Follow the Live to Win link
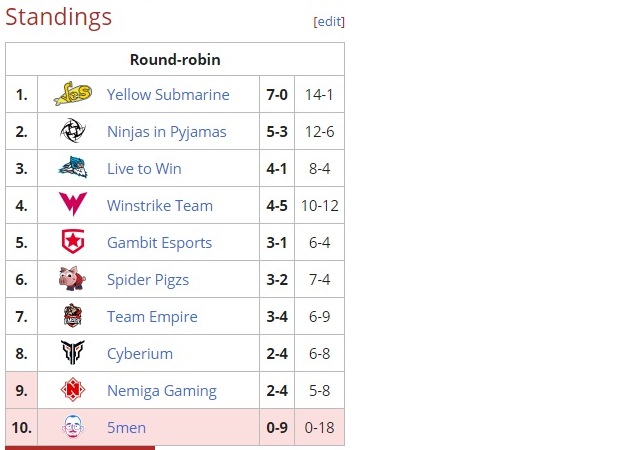 pyautogui.click(x=144, y=169)
